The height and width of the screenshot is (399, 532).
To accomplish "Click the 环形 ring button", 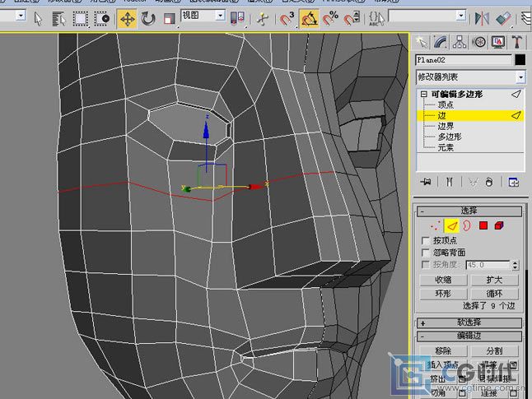I will (x=443, y=294).
